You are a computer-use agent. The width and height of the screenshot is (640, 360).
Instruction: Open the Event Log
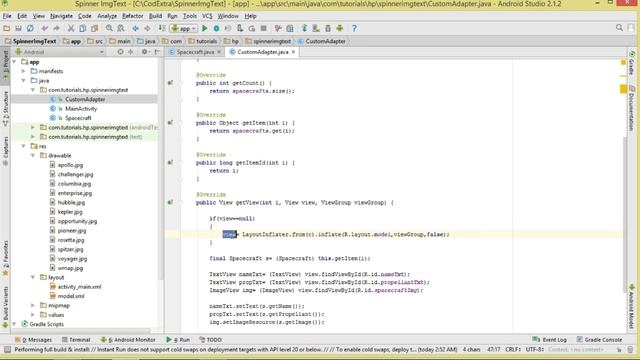549,340
